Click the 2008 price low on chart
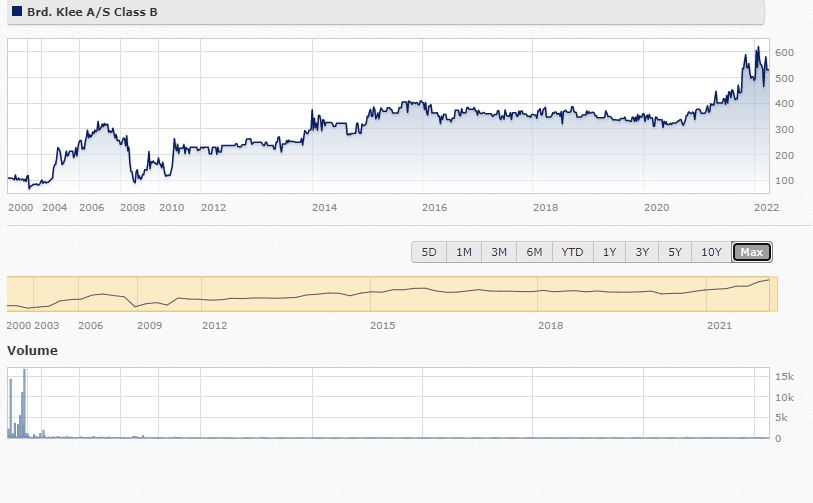This screenshot has height=503, width=813. (135, 181)
